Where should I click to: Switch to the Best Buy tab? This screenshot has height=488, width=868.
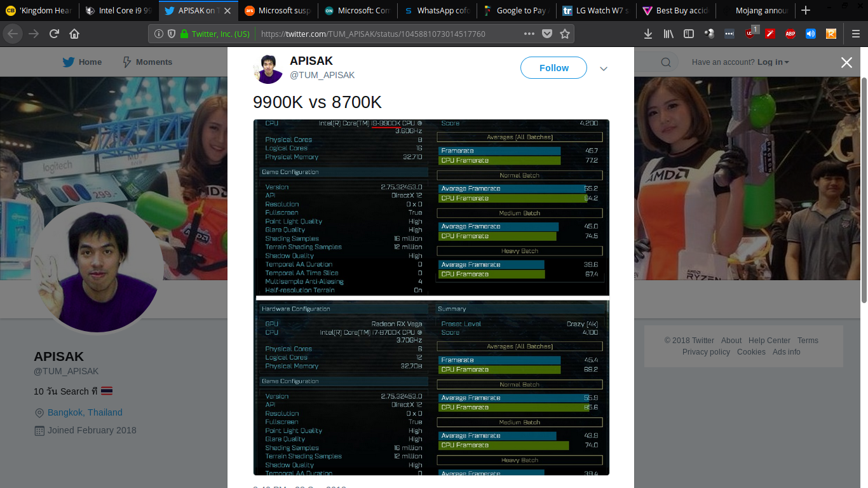click(675, 10)
